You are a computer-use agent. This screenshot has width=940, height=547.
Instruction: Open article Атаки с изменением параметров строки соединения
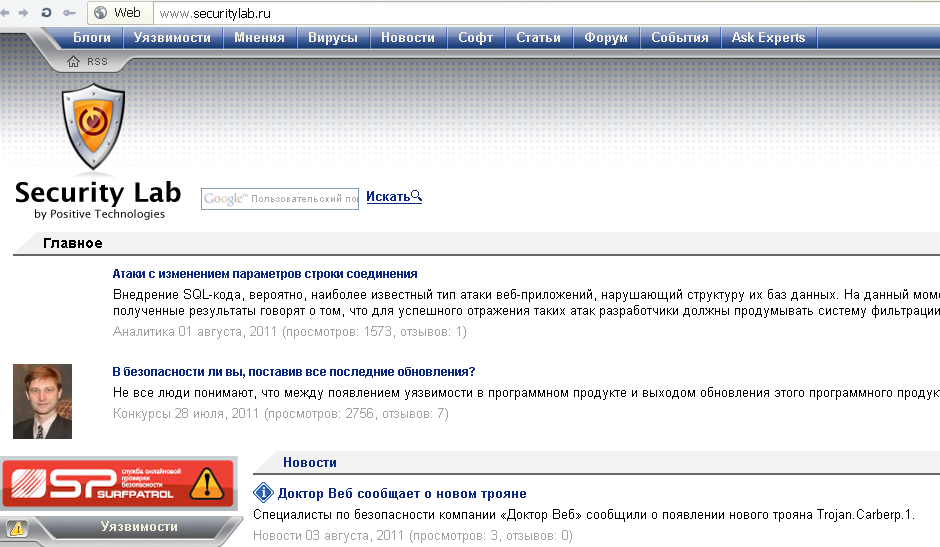265,274
